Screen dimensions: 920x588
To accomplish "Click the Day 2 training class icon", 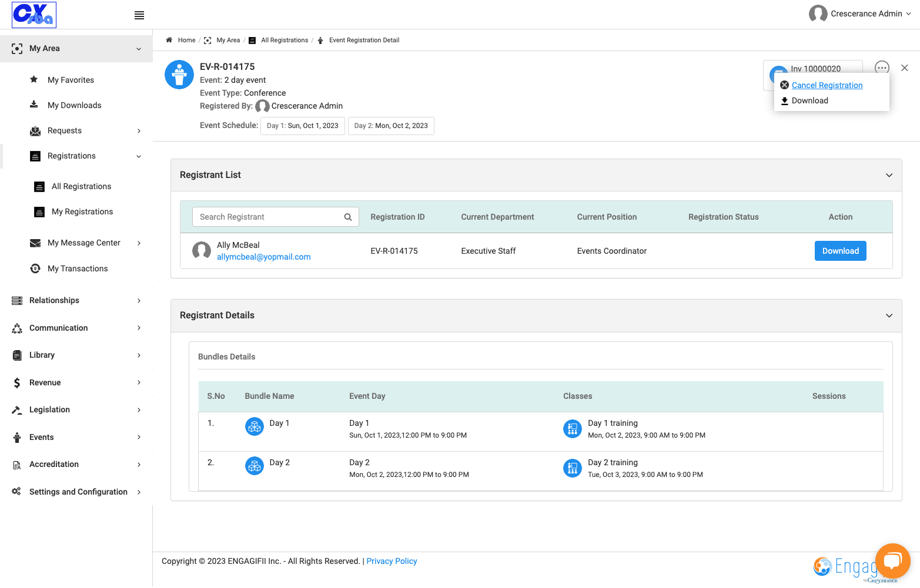I will 573,468.
